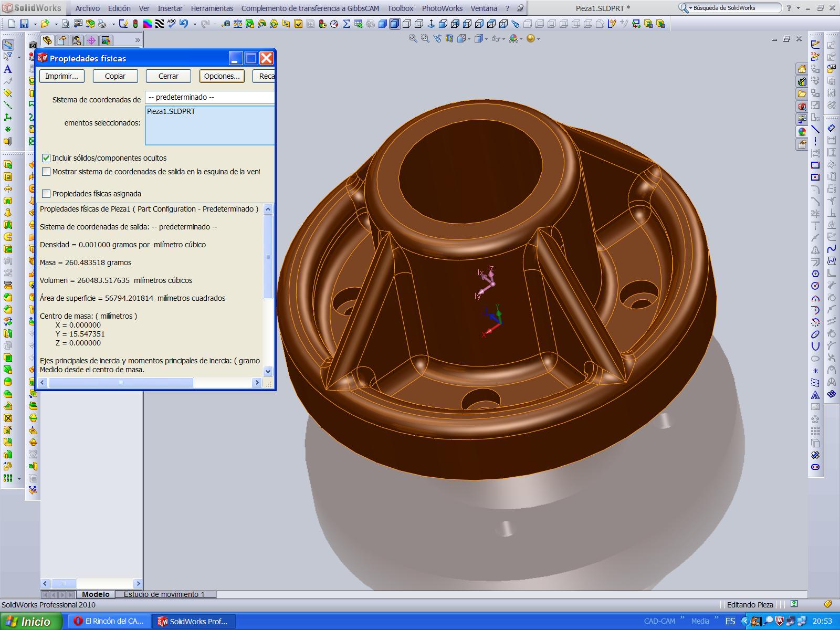The image size is (840, 630).
Task: Click the Save document icon
Action: (x=24, y=24)
